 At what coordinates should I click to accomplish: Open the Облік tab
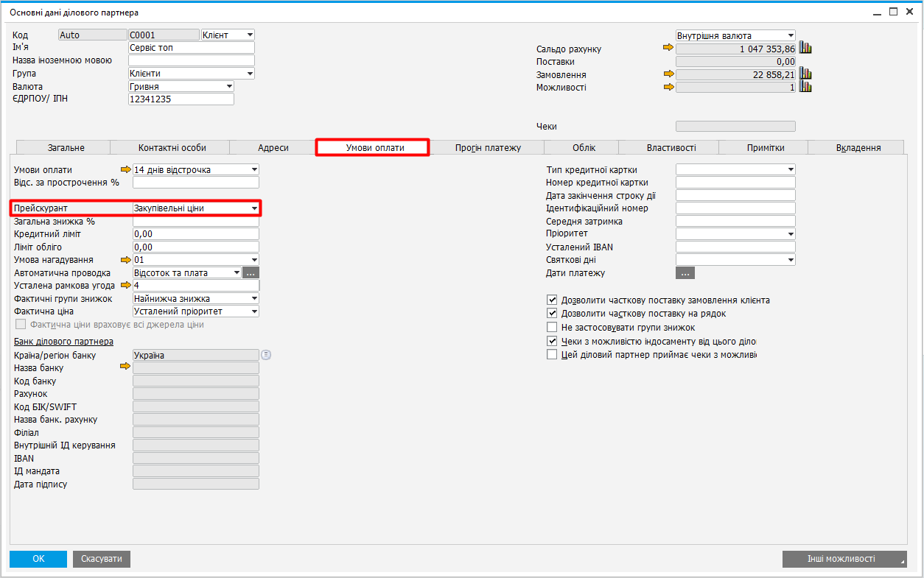(584, 148)
